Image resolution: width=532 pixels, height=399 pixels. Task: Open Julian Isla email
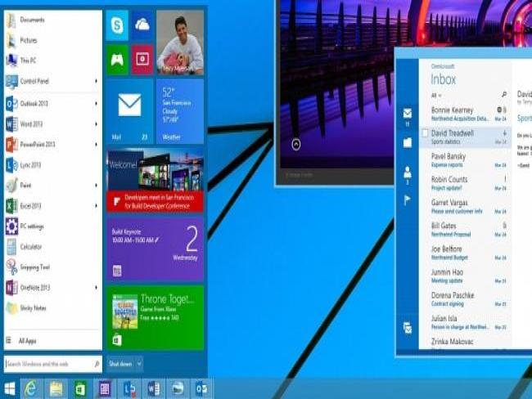pos(465,322)
